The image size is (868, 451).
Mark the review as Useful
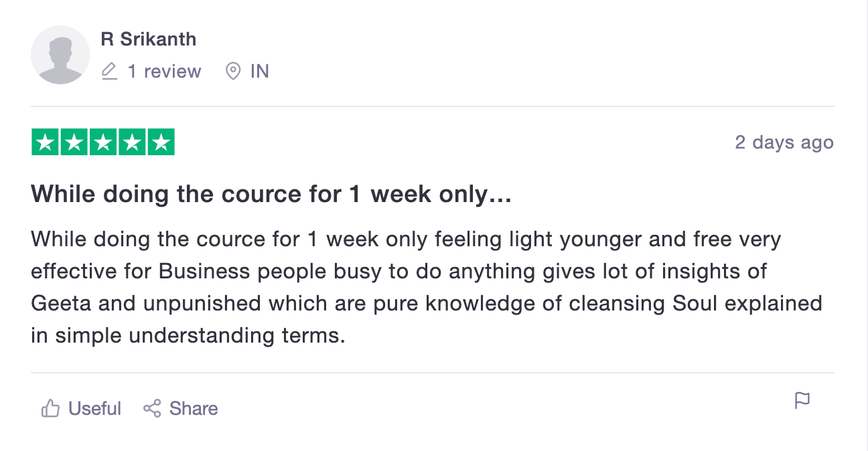tap(94, 408)
